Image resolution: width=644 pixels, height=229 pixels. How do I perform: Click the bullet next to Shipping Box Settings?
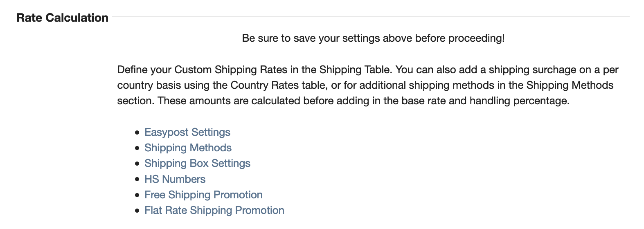[x=137, y=164]
